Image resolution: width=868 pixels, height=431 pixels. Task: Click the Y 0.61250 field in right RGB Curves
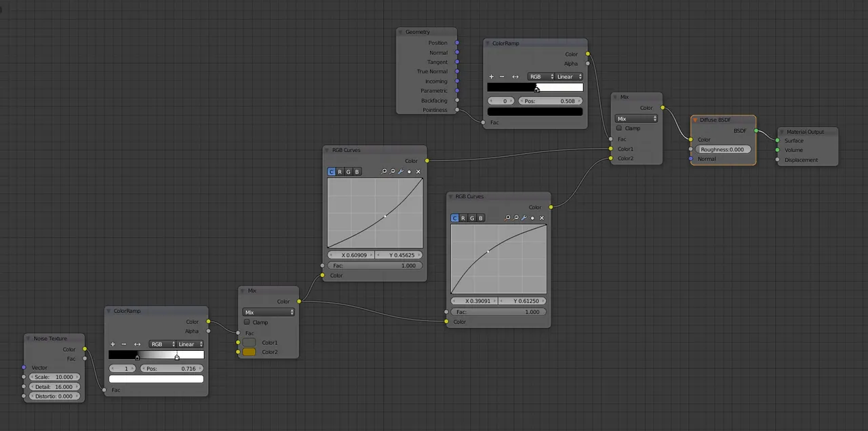(523, 301)
